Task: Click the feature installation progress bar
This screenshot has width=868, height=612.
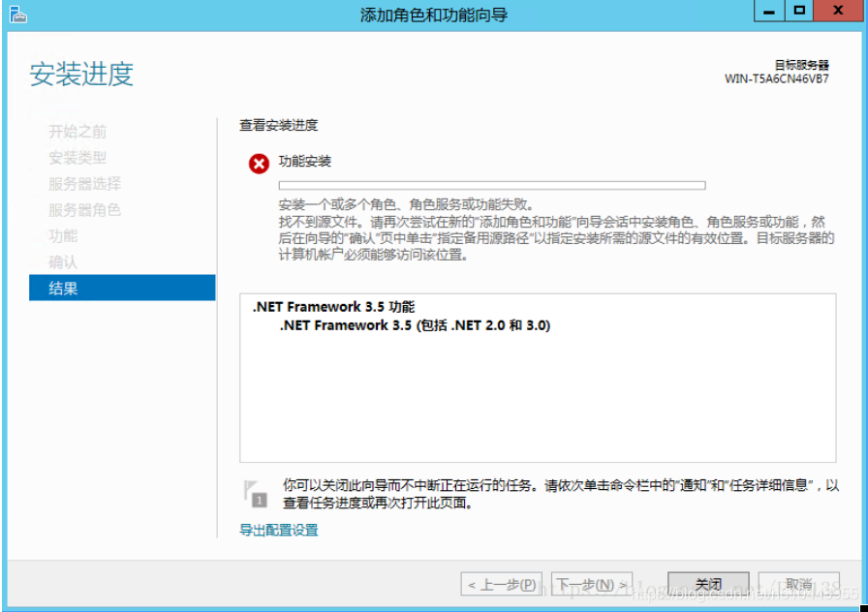Action: pos(492,185)
